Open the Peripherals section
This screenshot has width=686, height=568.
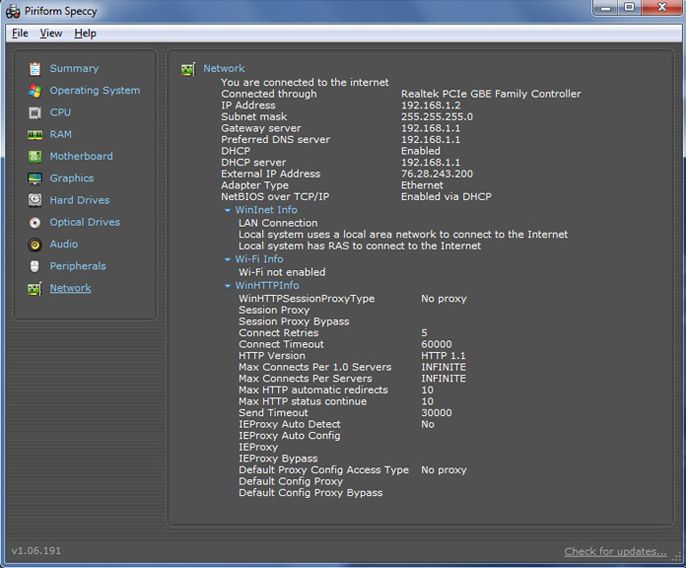pos(78,266)
